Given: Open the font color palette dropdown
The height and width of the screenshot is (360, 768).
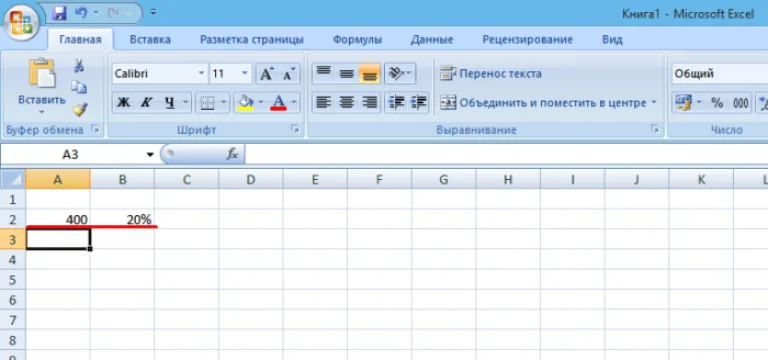Looking at the screenshot, I should [294, 102].
